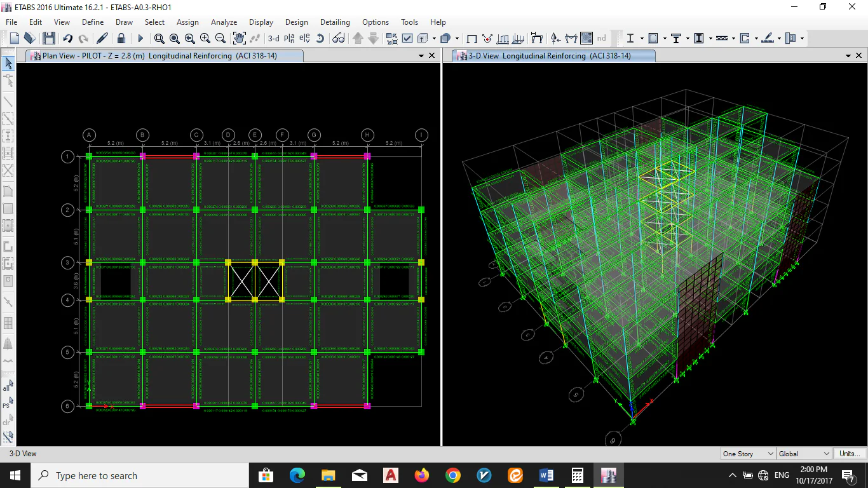The width and height of the screenshot is (868, 488).
Task: Click the Lock/Unlock model padlock icon
Action: coord(121,38)
